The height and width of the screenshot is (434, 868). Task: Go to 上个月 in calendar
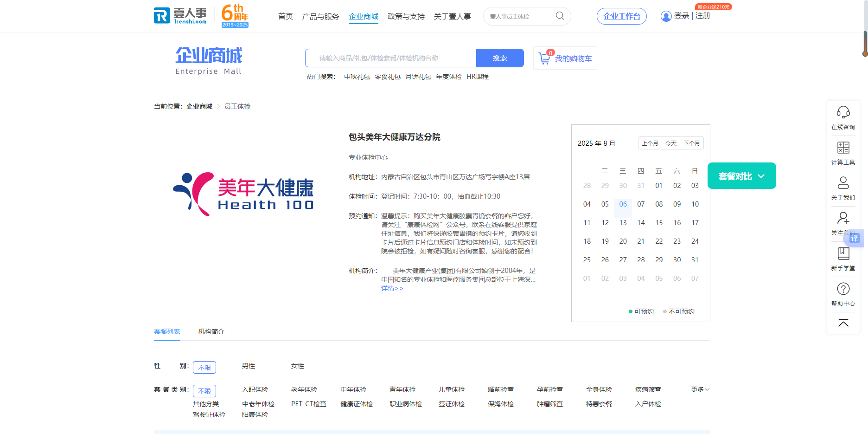(x=650, y=143)
